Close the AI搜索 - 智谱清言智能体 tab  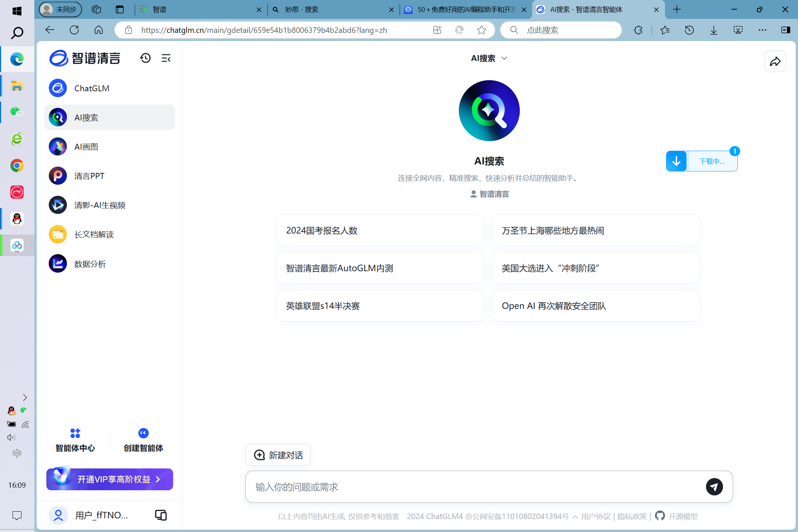[x=657, y=10]
